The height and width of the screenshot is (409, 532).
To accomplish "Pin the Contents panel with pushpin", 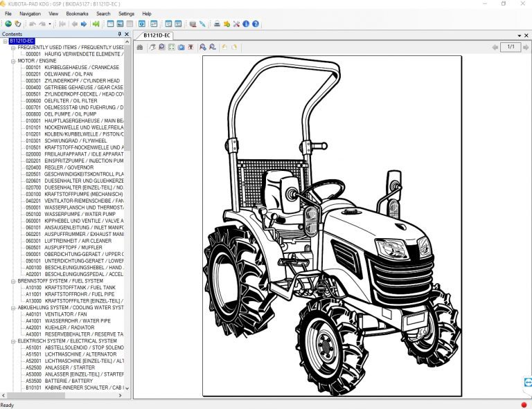I will [x=119, y=34].
